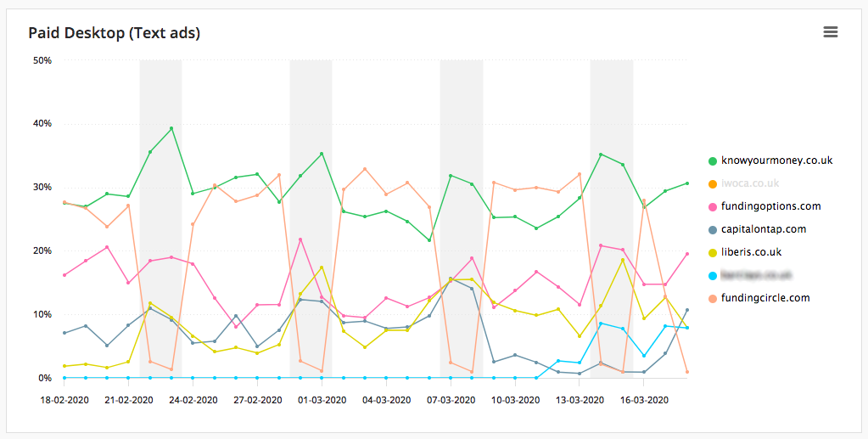Click the 16-03-2020 x-axis date label

(644, 400)
